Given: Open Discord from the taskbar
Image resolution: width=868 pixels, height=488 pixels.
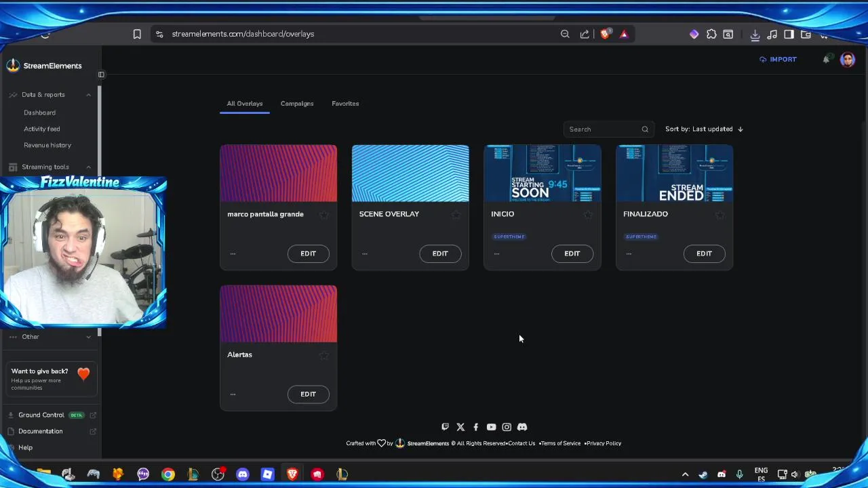Looking at the screenshot, I should tap(243, 474).
